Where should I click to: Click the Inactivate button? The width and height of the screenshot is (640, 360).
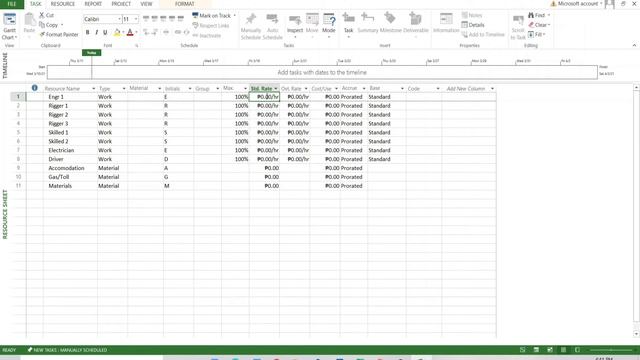(207, 36)
